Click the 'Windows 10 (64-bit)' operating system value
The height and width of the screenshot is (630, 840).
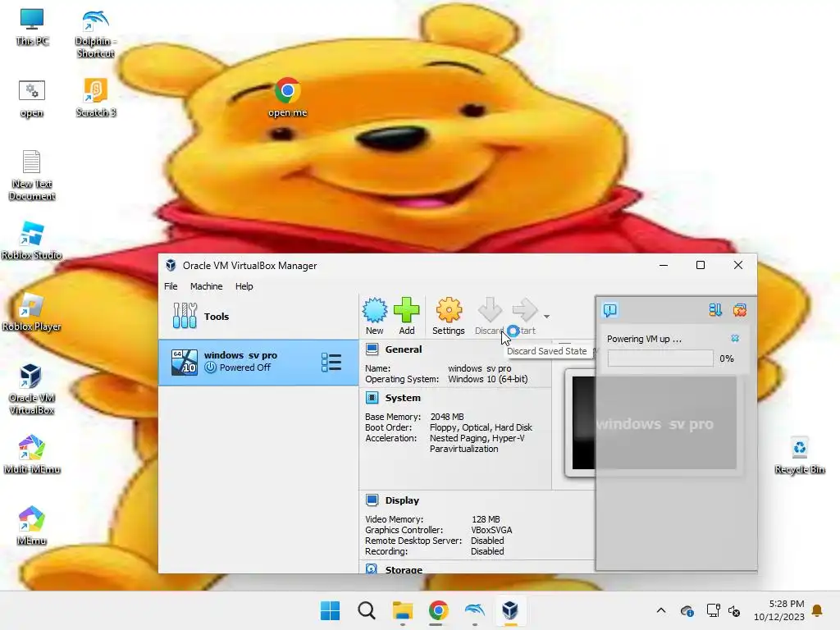[487, 379]
